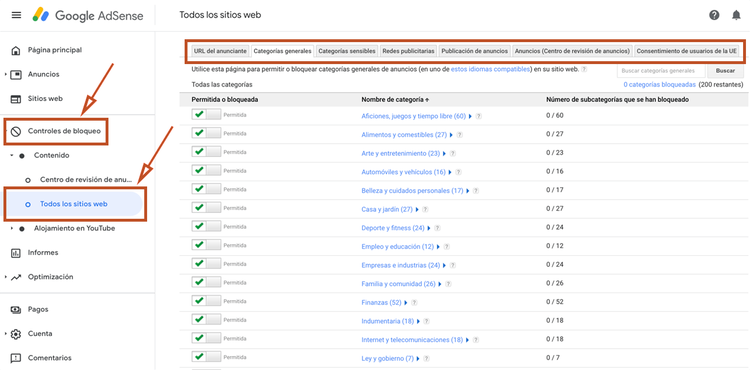Viewport: 750px width, 370px height.
Task: Select the Categorías generales tab
Action: pyautogui.click(x=282, y=51)
